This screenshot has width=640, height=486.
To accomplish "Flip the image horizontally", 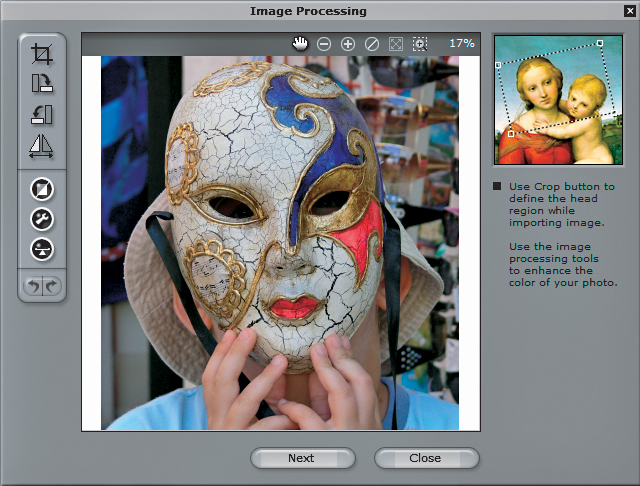I will [42, 147].
